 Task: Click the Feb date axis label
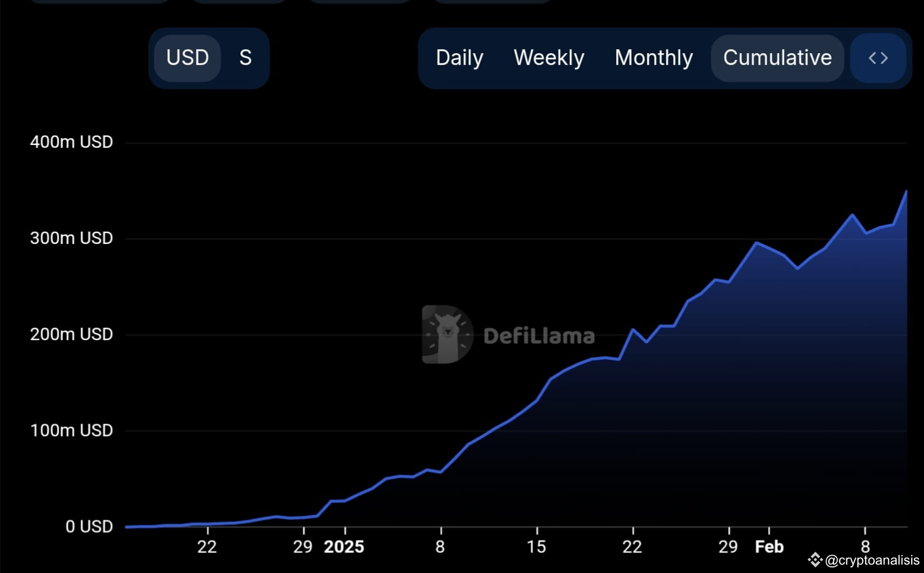click(770, 547)
